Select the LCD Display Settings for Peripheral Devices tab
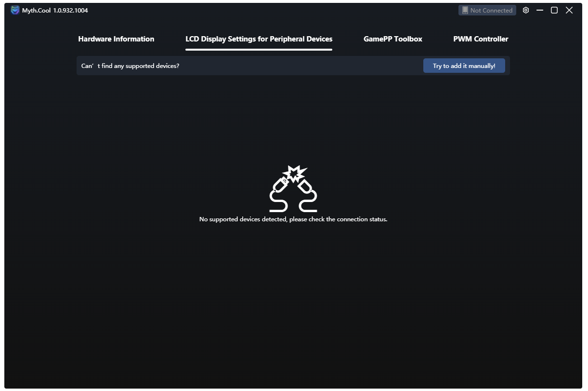The height and width of the screenshot is (391, 588). [x=259, y=39]
